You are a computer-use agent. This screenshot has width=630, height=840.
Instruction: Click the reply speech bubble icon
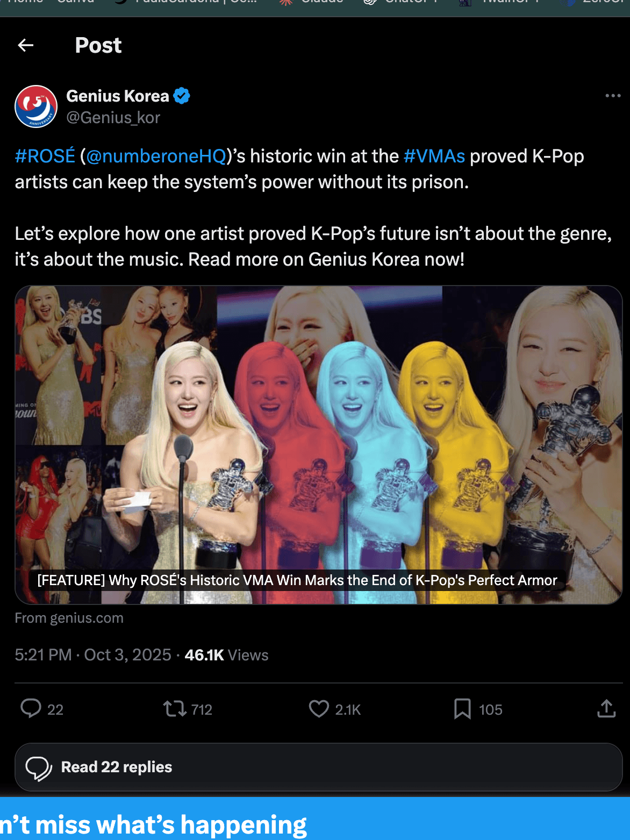click(x=31, y=708)
